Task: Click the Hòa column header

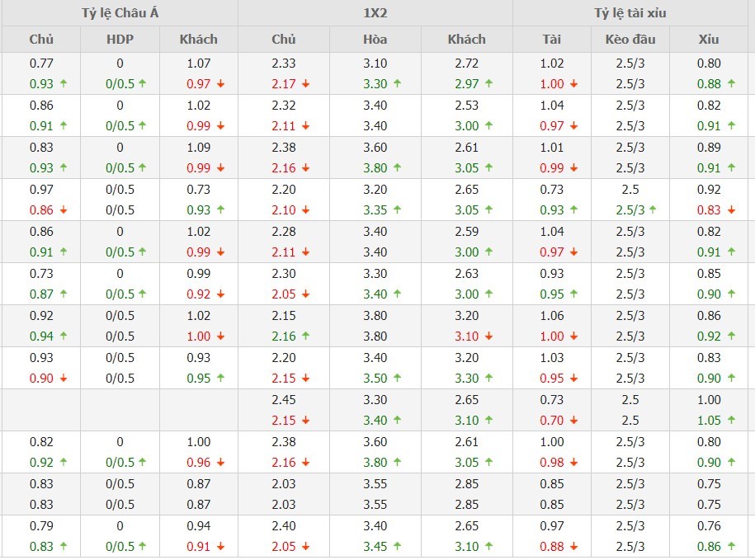Action: [375, 39]
